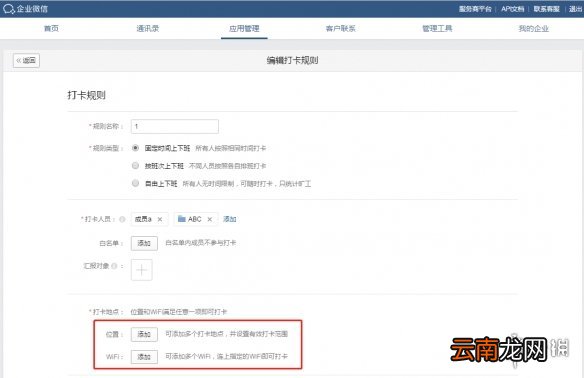584x378 pixels.
Task: Open the 通讯录 tab
Action: [148, 28]
